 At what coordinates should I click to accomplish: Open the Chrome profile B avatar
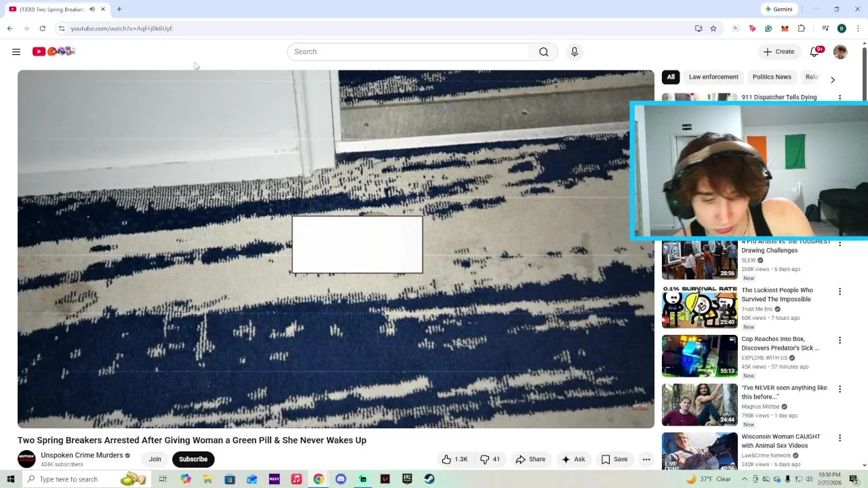click(842, 28)
